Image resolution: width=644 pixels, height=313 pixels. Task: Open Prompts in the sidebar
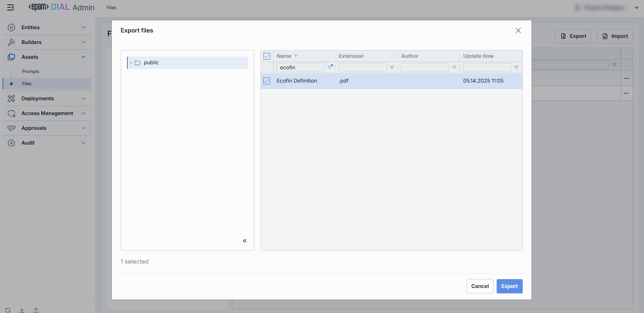30,72
